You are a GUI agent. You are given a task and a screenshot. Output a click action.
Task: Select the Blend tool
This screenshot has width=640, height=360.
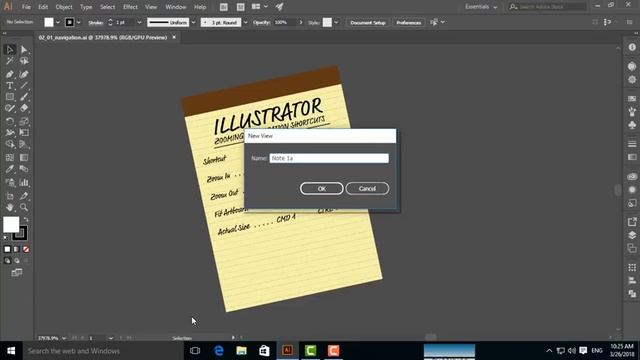(x=24, y=169)
